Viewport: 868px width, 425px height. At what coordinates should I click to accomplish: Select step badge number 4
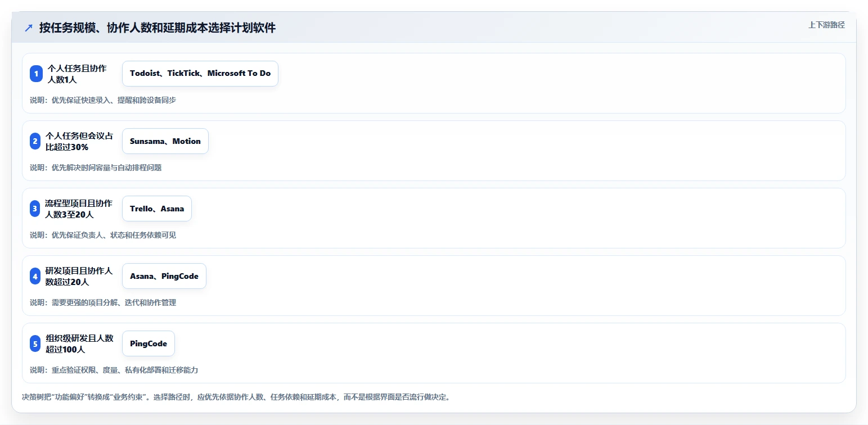35,276
